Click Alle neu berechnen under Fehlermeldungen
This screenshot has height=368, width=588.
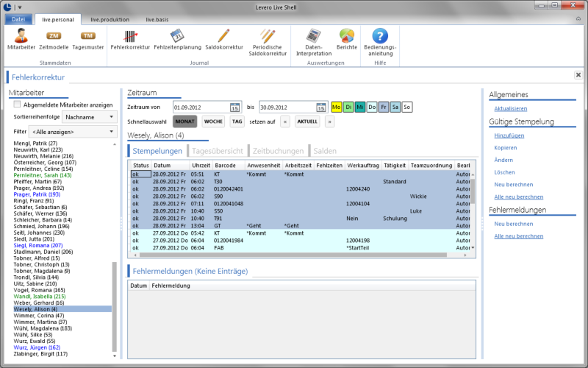pyautogui.click(x=519, y=236)
